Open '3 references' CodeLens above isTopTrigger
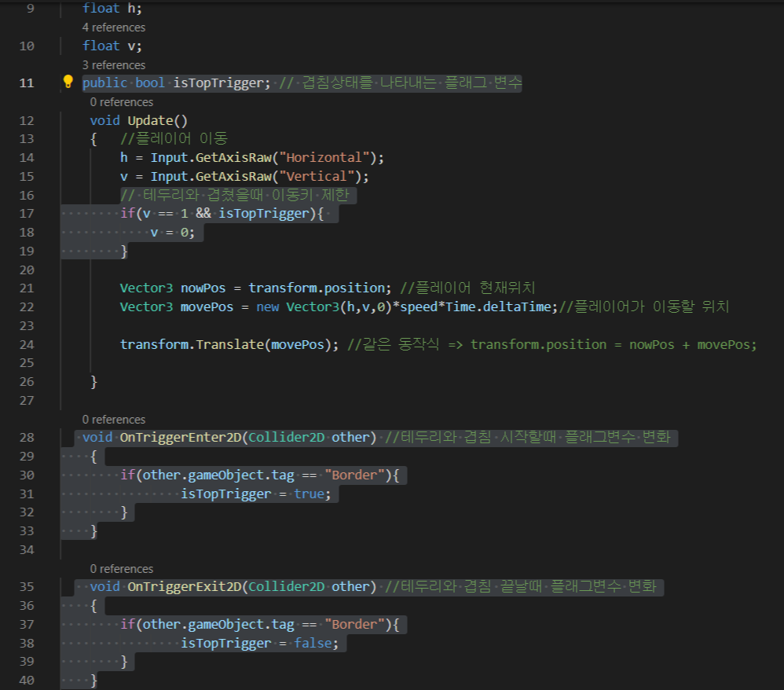The image size is (784, 690). coord(113,65)
